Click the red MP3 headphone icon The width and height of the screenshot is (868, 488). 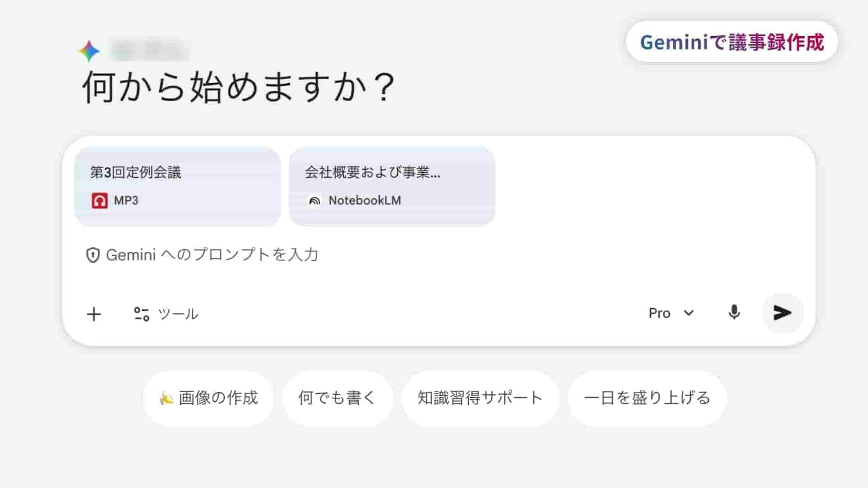click(x=99, y=201)
